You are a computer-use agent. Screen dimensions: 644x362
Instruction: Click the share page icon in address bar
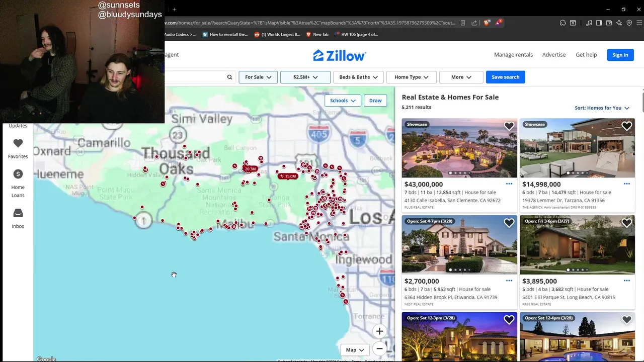(474, 23)
